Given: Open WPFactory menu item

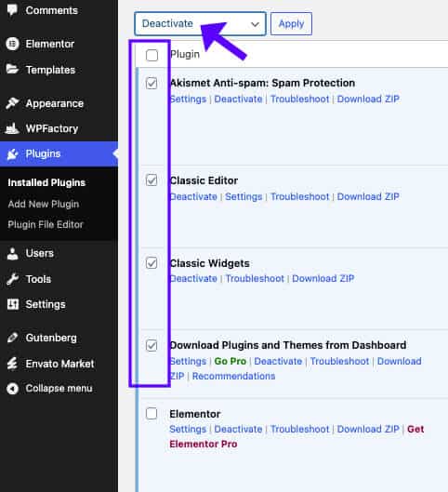Looking at the screenshot, I should 52,128.
